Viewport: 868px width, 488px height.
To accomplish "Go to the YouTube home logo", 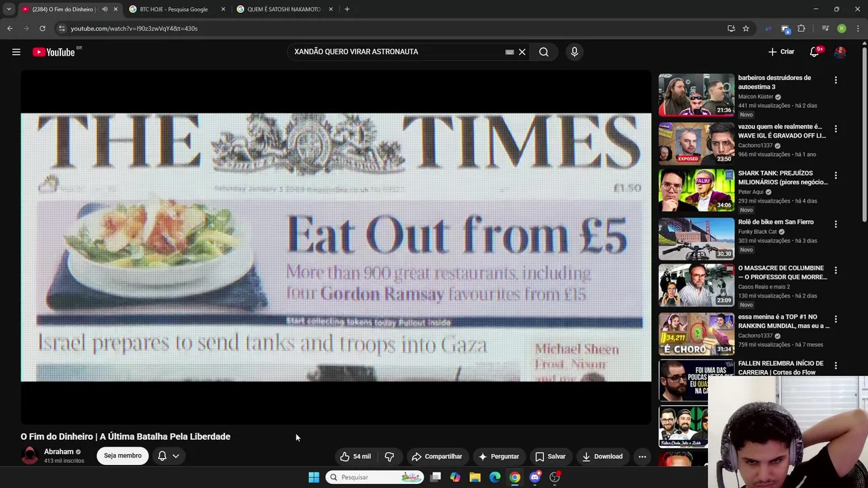I will 54,52.
